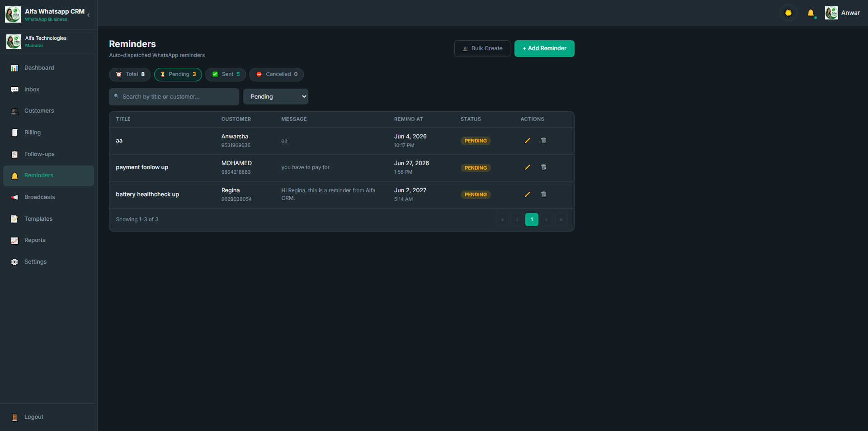Edit the payment foolow up reminder
The width and height of the screenshot is (868, 431).
527,167
